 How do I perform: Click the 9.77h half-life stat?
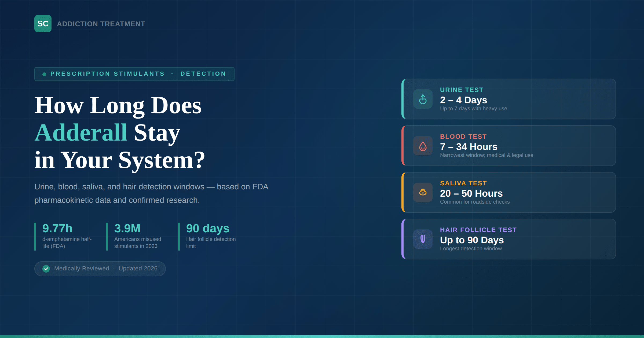click(57, 228)
